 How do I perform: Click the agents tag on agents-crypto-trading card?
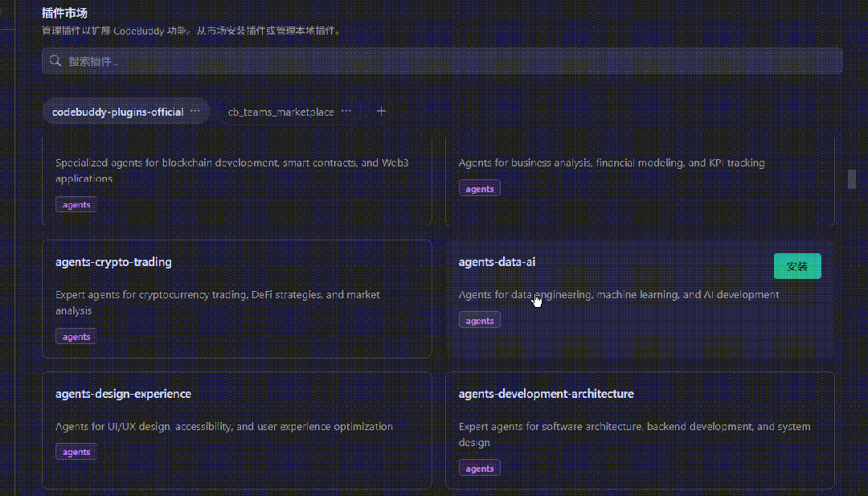76,337
